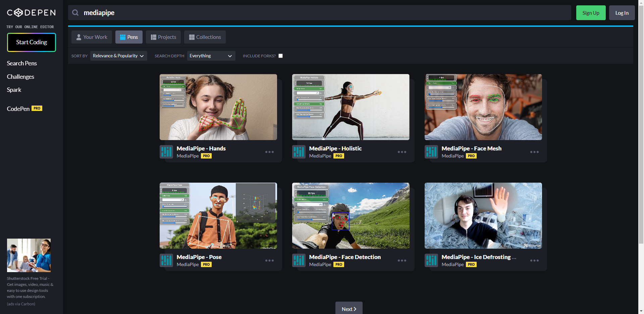Click MediaPipe author name under Ice Defrosting pen
Screen dimensions: 644x314
tap(453, 264)
